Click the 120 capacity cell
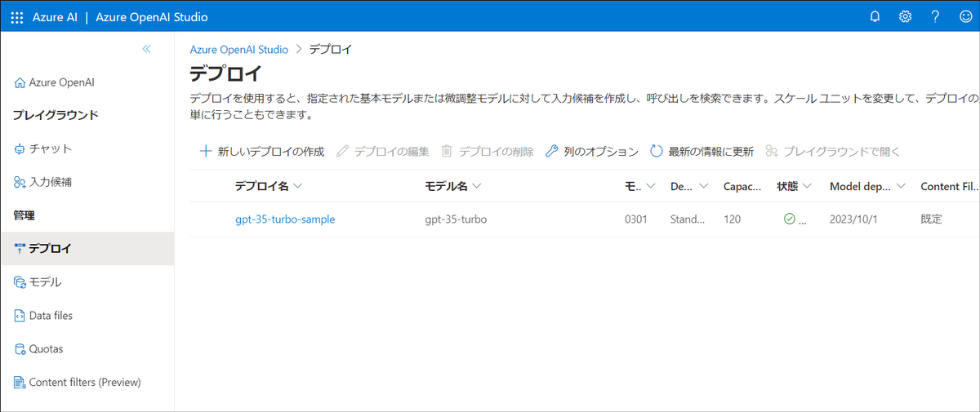 point(733,219)
